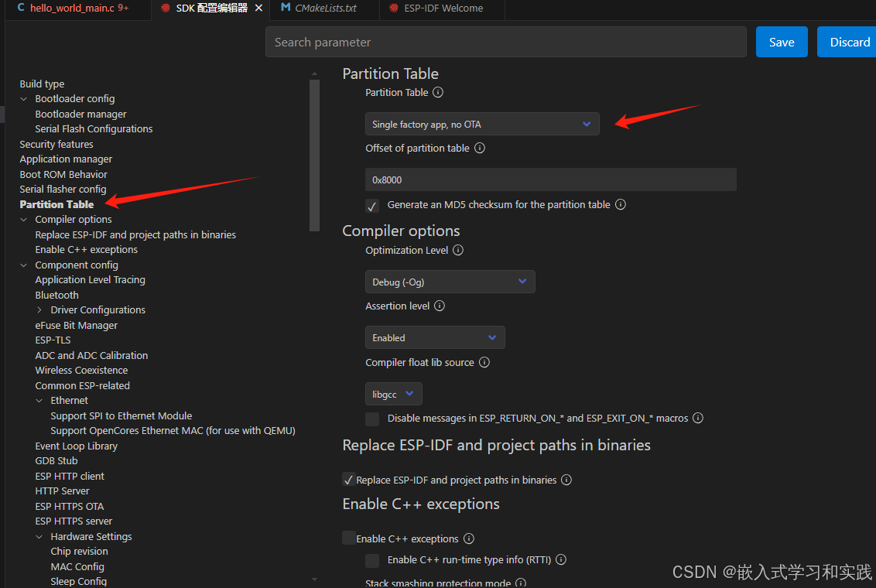Collapse the Bootloader config tree node

23,99
